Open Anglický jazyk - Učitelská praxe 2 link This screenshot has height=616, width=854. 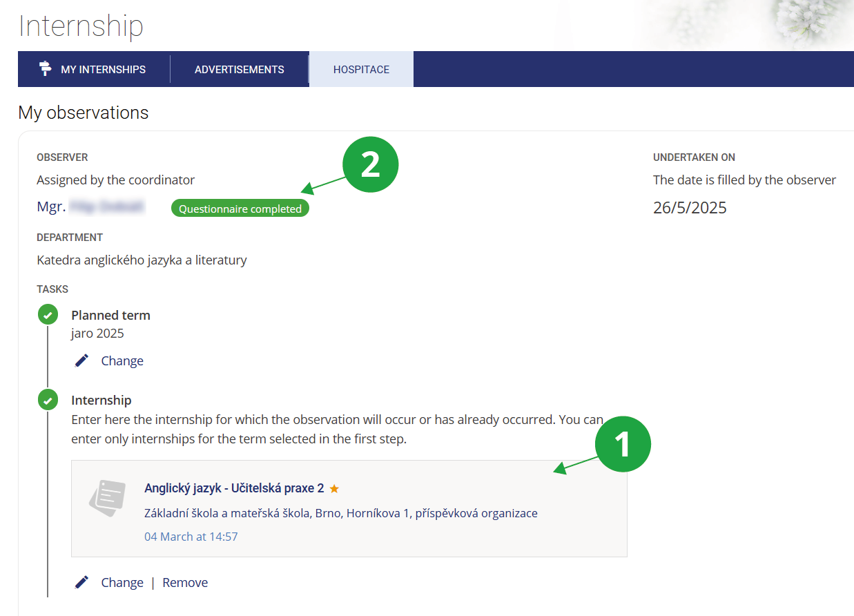[233, 488]
